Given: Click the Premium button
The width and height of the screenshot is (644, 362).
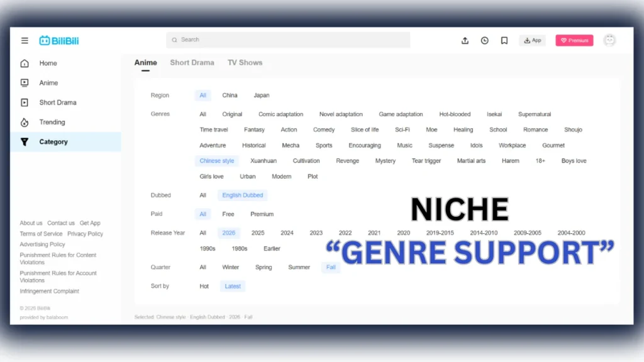Looking at the screenshot, I should [574, 41].
